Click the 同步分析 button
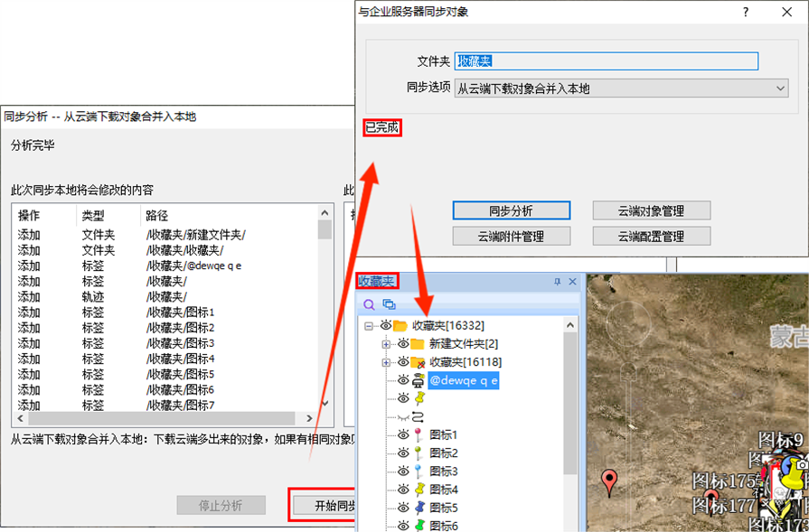The width and height of the screenshot is (809, 532). tap(511, 210)
